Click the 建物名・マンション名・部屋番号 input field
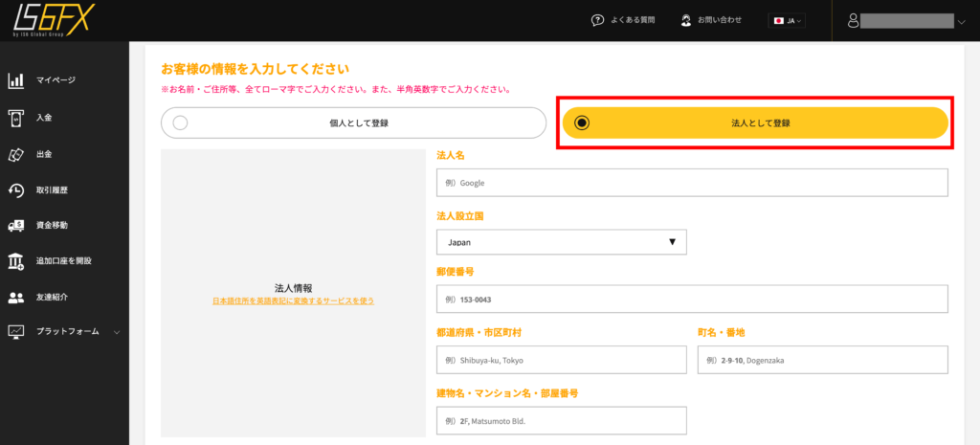The width and height of the screenshot is (980, 445). [x=561, y=421]
